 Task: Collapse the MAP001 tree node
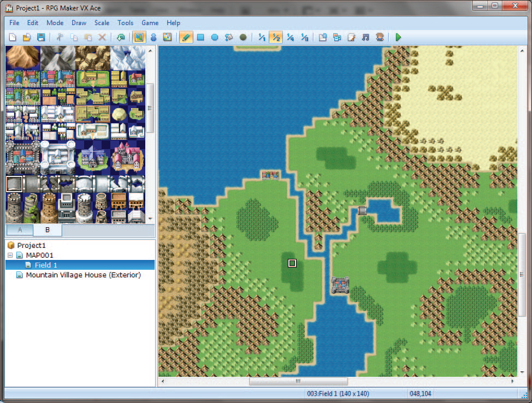click(x=10, y=255)
